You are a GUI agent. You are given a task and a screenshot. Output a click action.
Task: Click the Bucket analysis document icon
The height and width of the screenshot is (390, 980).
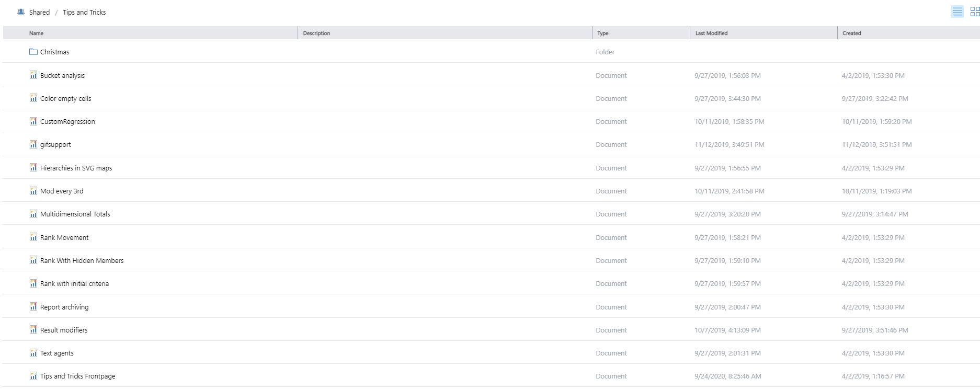point(33,75)
